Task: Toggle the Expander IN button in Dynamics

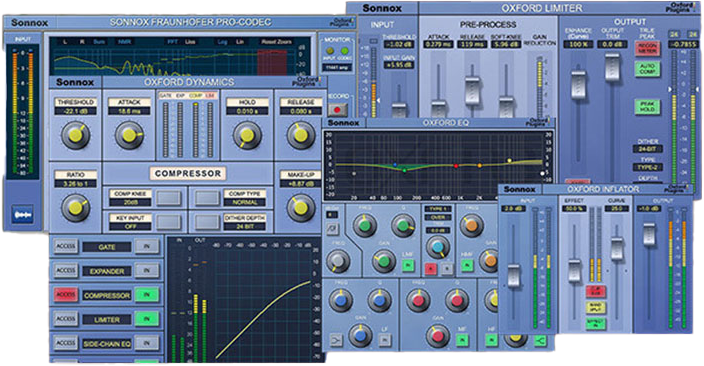Action: pyautogui.click(x=147, y=270)
